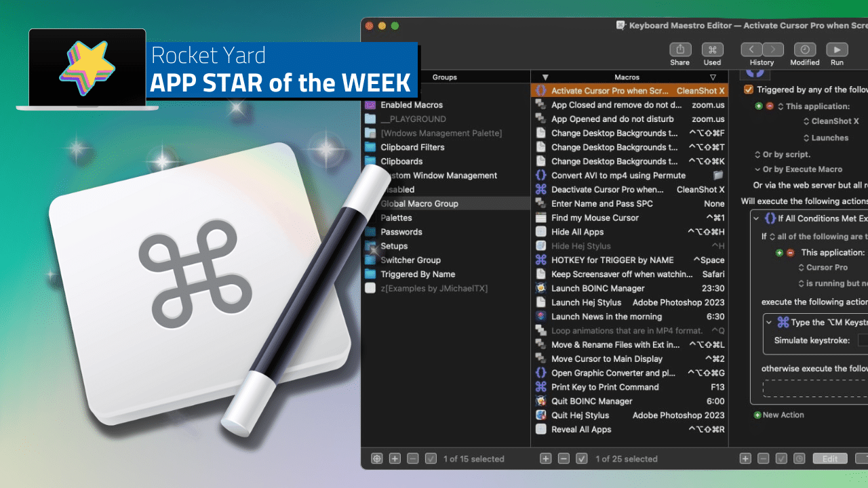Image resolution: width=868 pixels, height=488 pixels.
Task: Toggle the 'Triggered by any of' checkbox
Action: tap(749, 89)
